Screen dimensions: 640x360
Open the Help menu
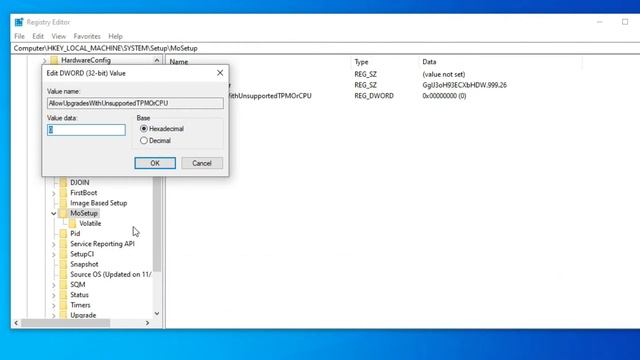(x=116, y=36)
